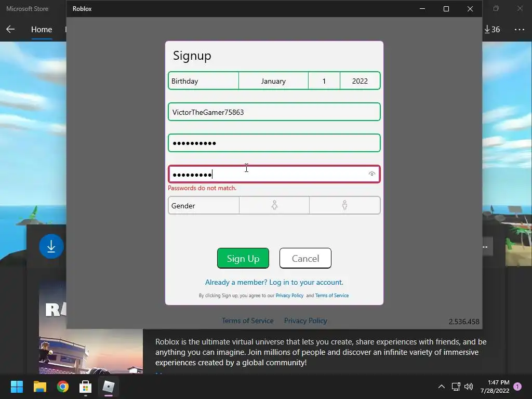Cancel the Roblox signup

[305, 258]
